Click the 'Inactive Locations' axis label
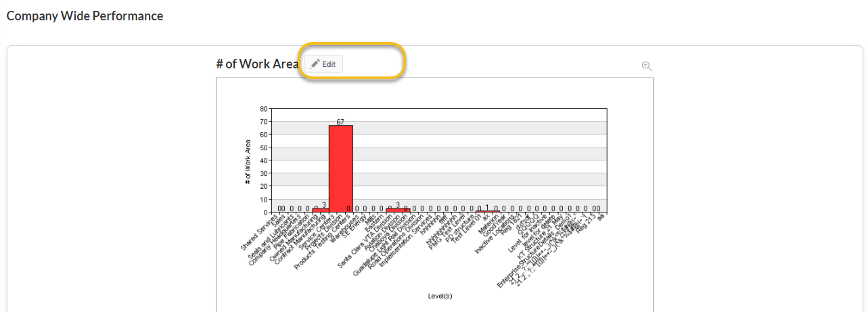868x312 pixels. pyautogui.click(x=496, y=236)
